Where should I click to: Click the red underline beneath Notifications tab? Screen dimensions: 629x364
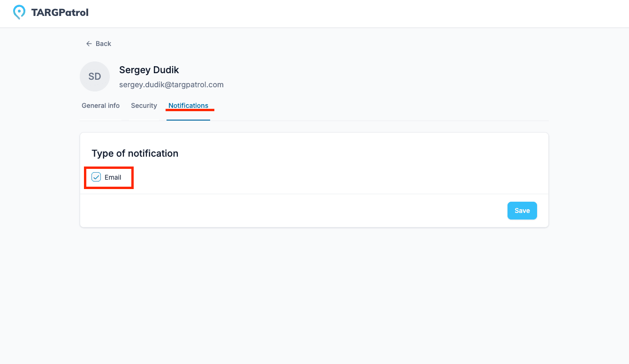coord(190,110)
